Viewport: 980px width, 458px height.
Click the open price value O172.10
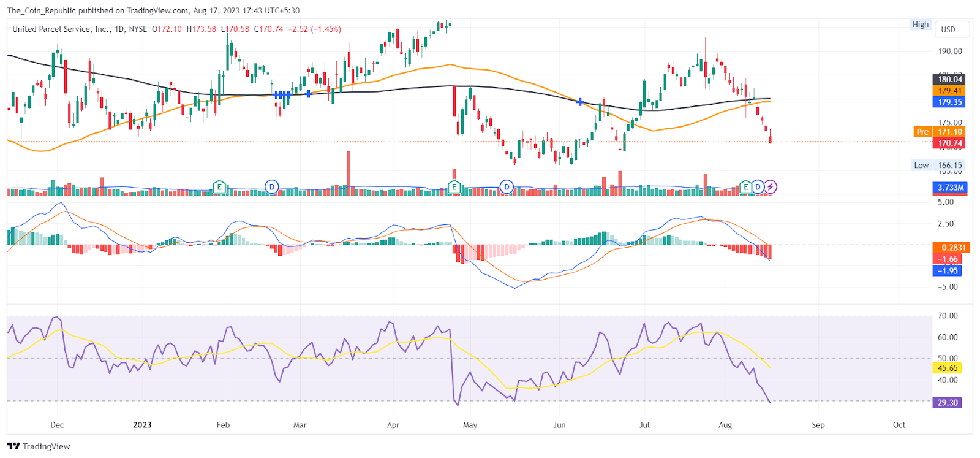pyautogui.click(x=167, y=29)
